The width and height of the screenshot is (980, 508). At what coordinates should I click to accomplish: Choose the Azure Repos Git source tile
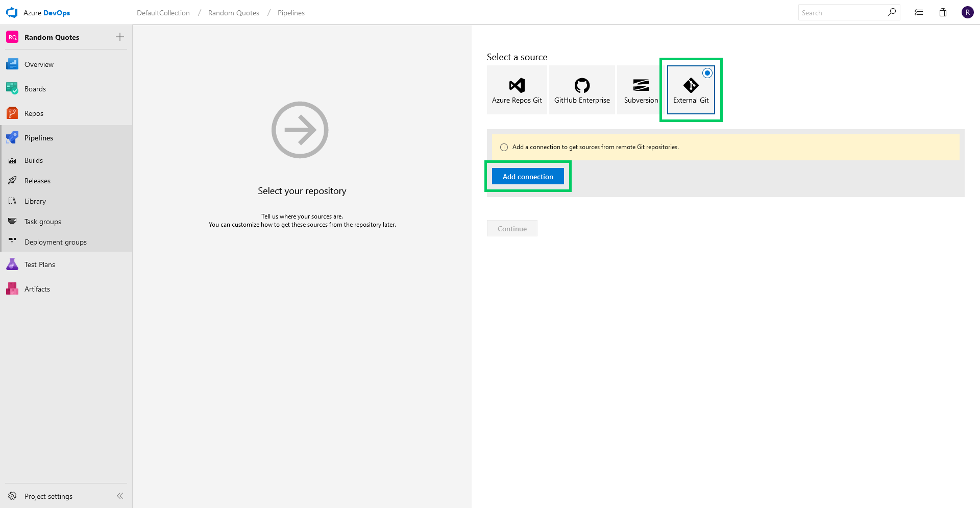[517, 90]
